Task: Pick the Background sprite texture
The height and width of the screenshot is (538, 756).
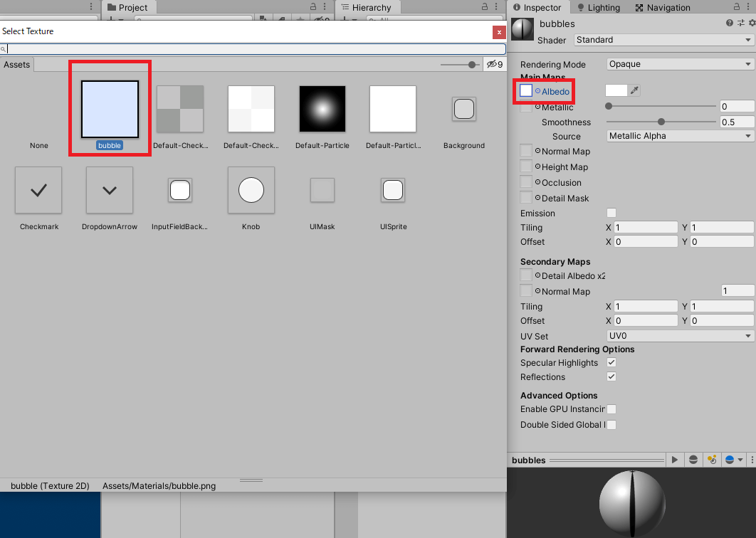Action: tap(464, 109)
